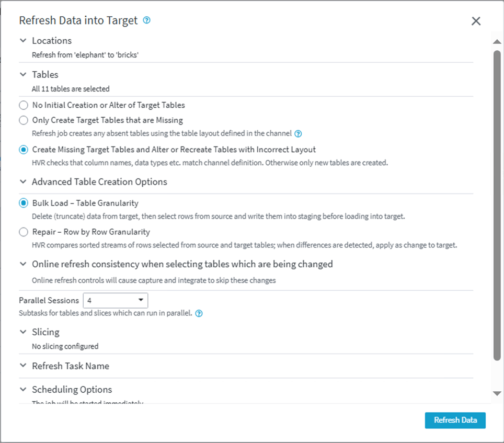Viewport: 504px width, 443px height.
Task: Expand the Slicing section
Action: click(x=23, y=332)
